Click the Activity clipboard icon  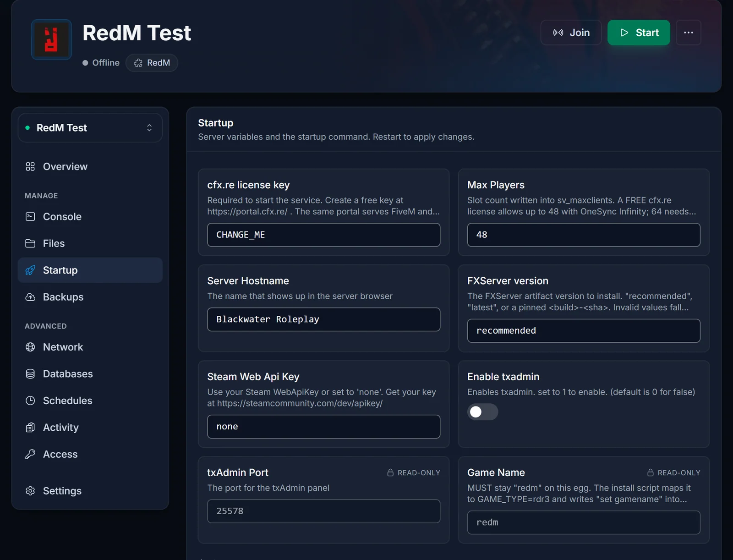(x=30, y=428)
